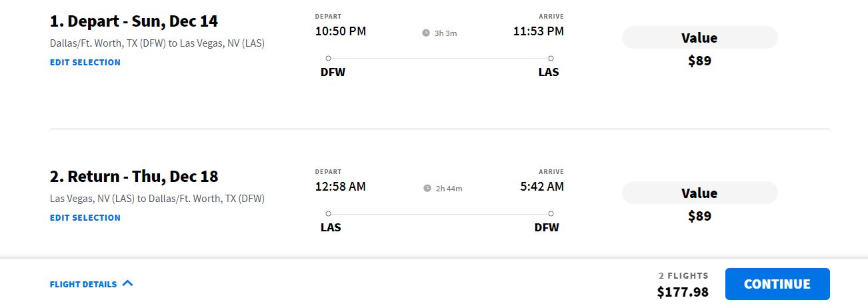Click the $177.98 total price
Viewport: 868px width, 308px height.
pos(683,292)
